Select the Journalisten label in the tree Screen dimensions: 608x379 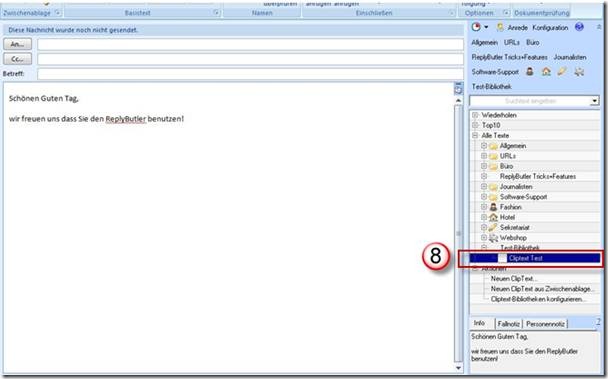point(516,187)
